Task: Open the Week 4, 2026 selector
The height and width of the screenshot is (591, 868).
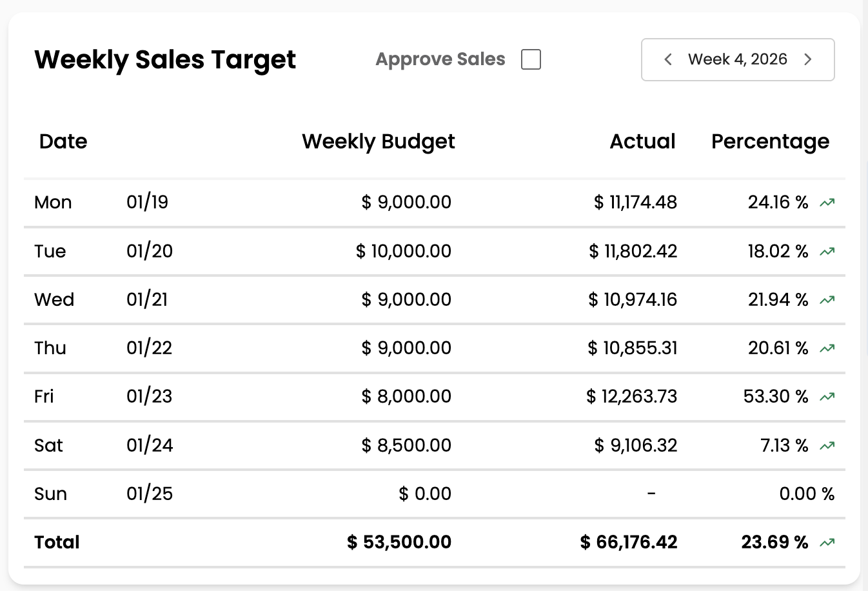Action: pyautogui.click(x=738, y=59)
